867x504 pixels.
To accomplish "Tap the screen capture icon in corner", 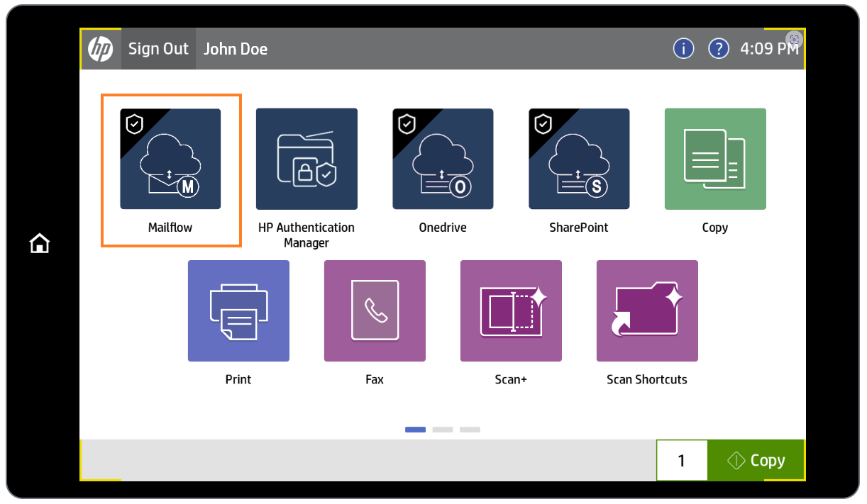I will point(794,39).
